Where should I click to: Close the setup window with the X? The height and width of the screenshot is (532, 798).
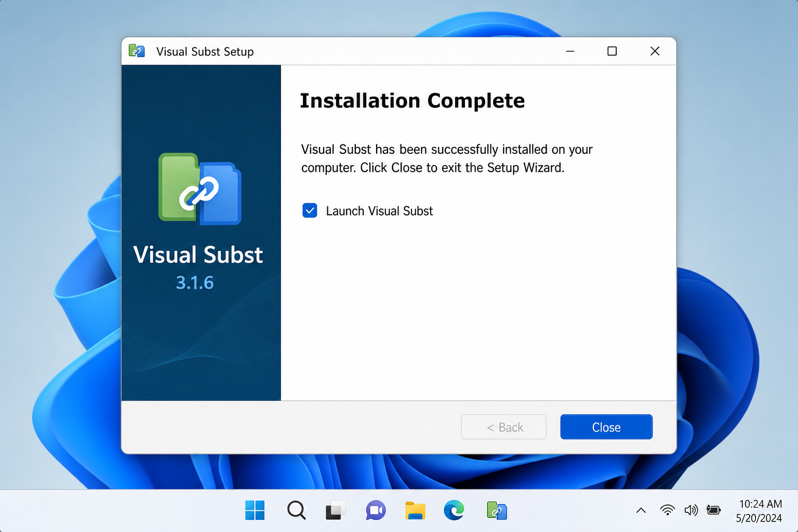(x=655, y=51)
